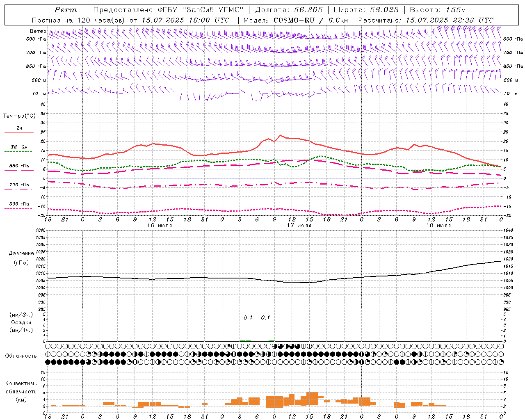This screenshot has width=525, height=420.
Task: Click the "Тем-ра(°C)" temperature axis title
Action: coord(19,116)
